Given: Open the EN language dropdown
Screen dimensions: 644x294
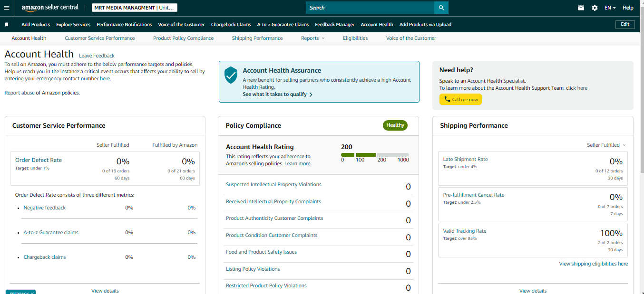Looking at the screenshot, I should [610, 8].
